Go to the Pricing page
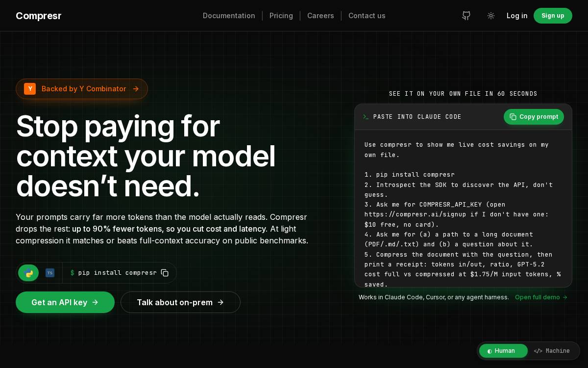588x368 pixels. tap(281, 16)
